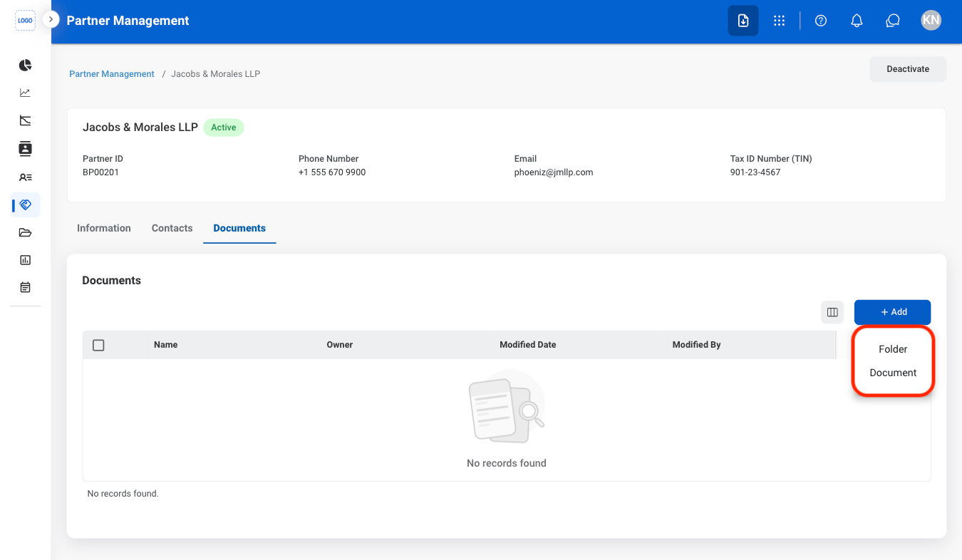Open the dashboard pie chart sidebar icon
The width and height of the screenshot is (962, 560).
tap(26, 66)
